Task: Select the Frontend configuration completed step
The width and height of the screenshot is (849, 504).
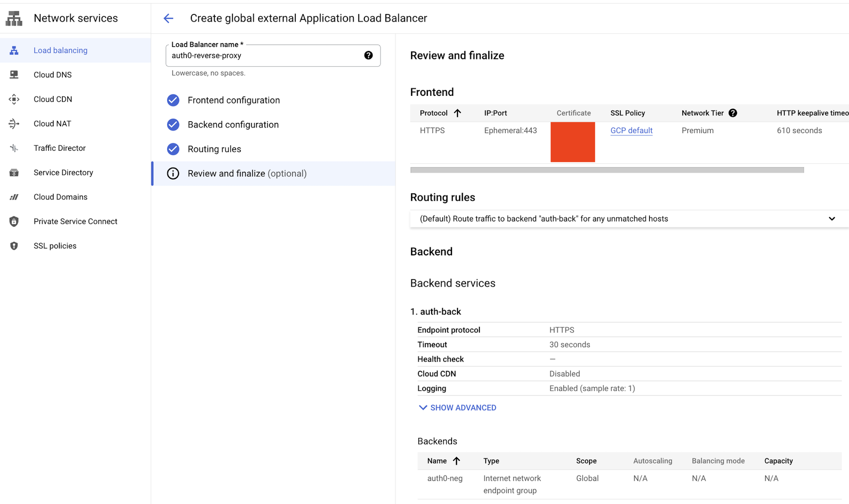Action: [233, 100]
